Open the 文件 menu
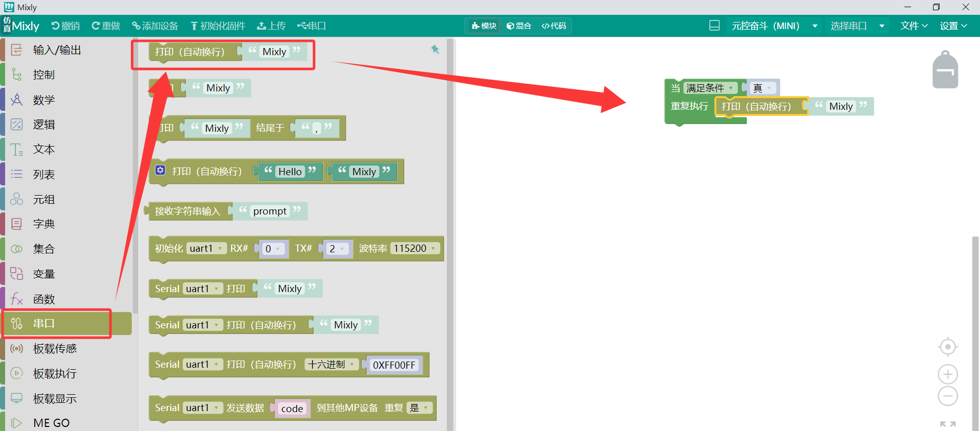The height and width of the screenshot is (431, 980). pos(914,26)
